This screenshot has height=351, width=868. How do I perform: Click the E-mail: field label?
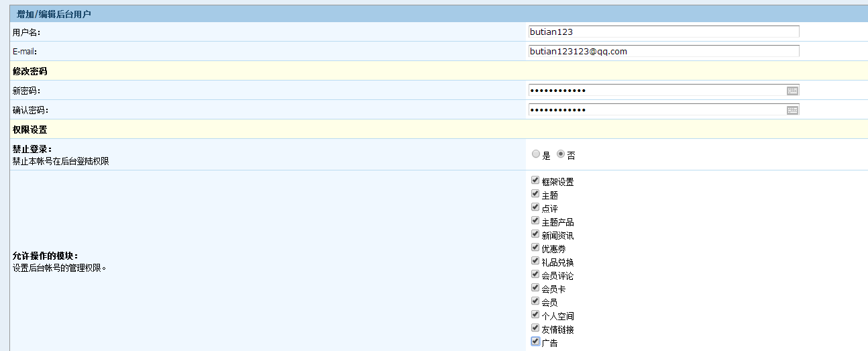[24, 52]
